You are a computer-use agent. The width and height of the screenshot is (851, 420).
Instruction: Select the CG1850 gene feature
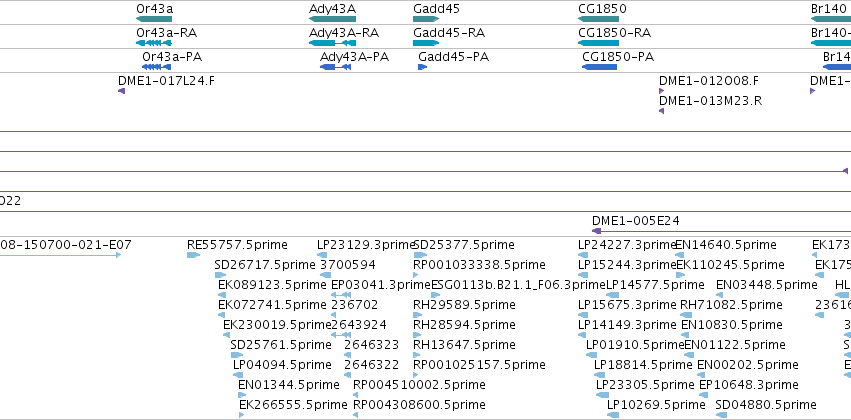tap(599, 19)
